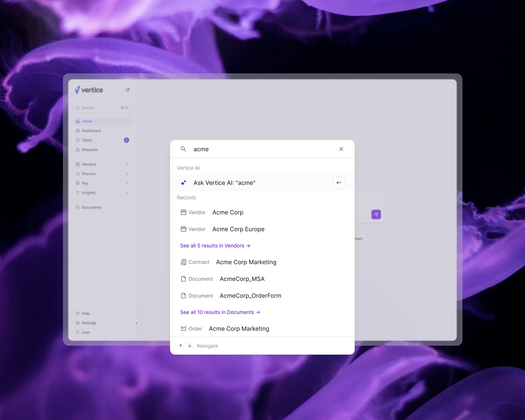525x420 pixels.
Task: Click the file icon beside AcmeCorp_MSA
Action: coord(183,279)
